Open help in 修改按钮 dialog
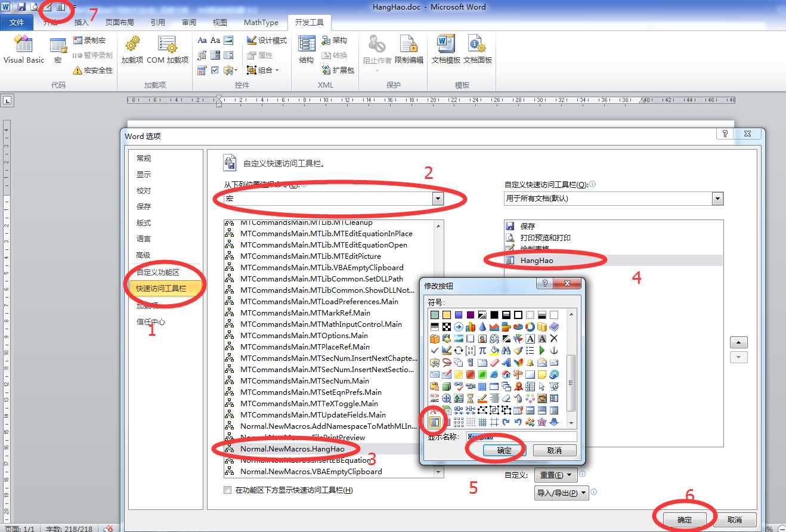The image size is (786, 532). pyautogui.click(x=544, y=284)
